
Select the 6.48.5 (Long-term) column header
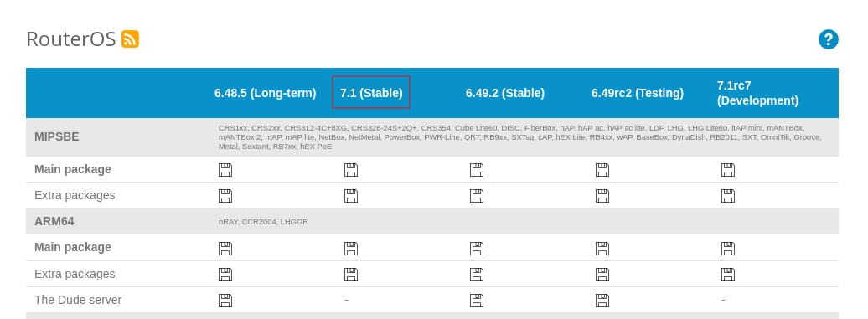265,93
